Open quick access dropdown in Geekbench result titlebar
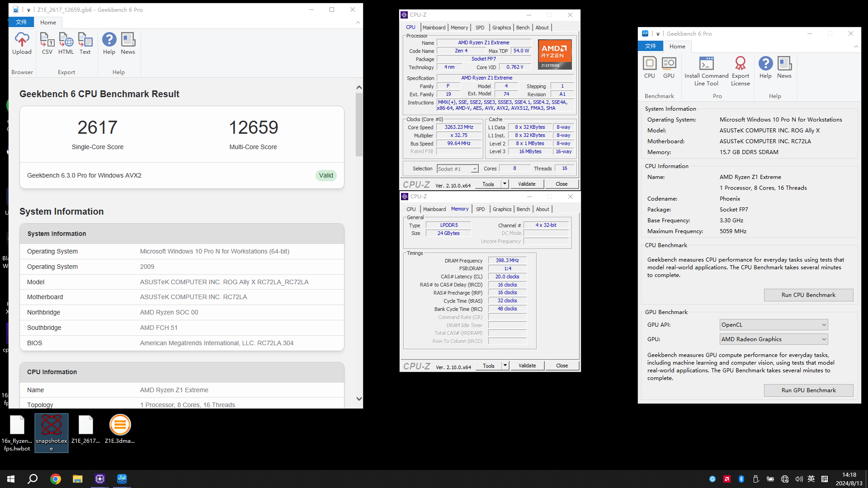 tap(28, 9)
